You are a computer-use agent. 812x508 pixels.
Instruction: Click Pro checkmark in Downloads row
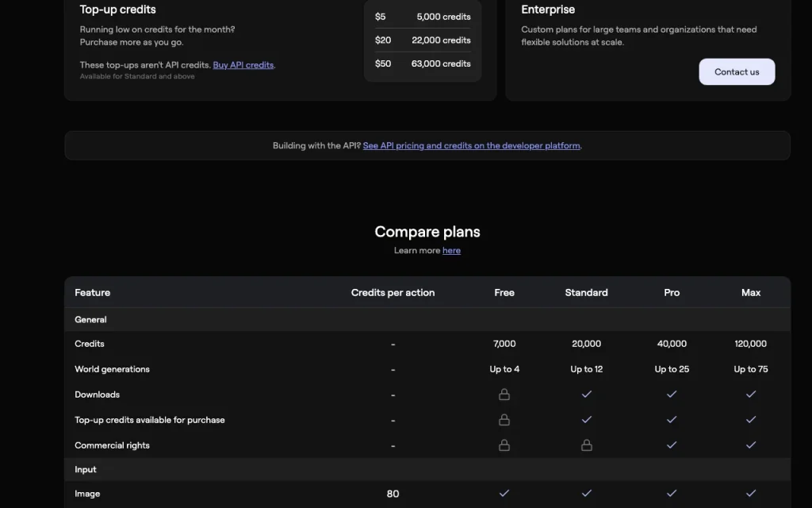point(672,394)
